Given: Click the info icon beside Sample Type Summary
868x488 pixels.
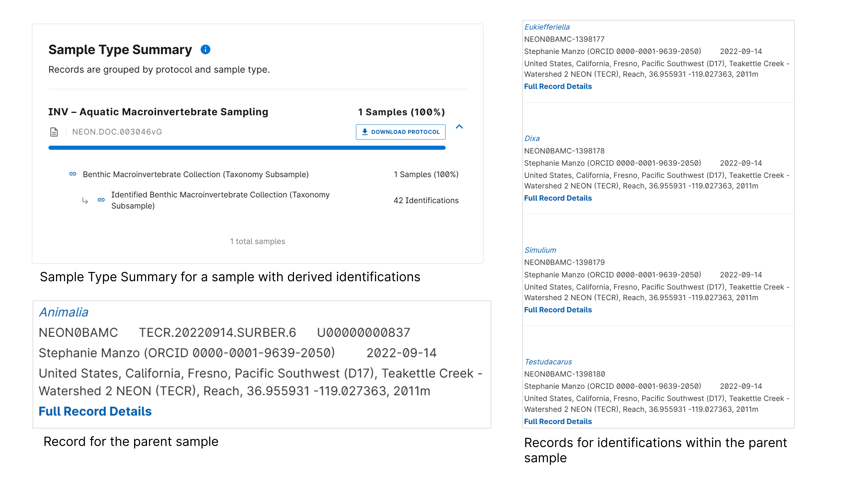Looking at the screenshot, I should pos(205,50).
